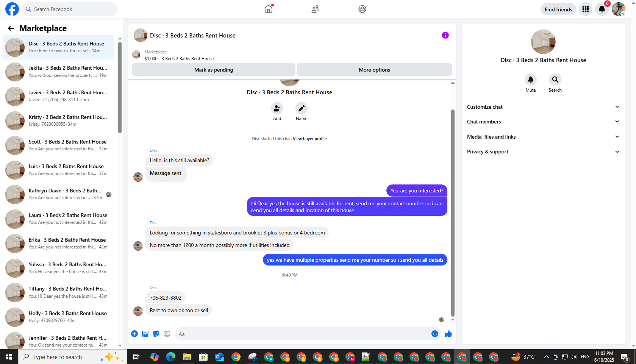636x364 pixels.
Task: Open Outlook from the taskbar
Action: (x=220, y=357)
